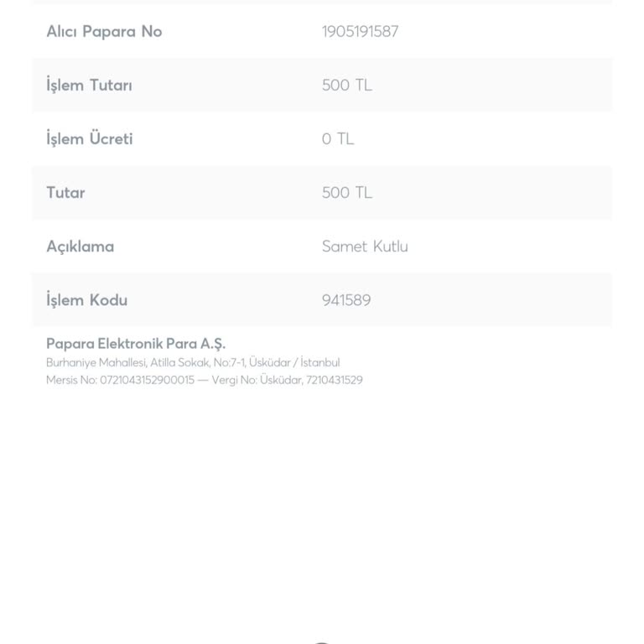Select the İşlem Tutarı label
Screen dimensions: 644x644
click(89, 85)
